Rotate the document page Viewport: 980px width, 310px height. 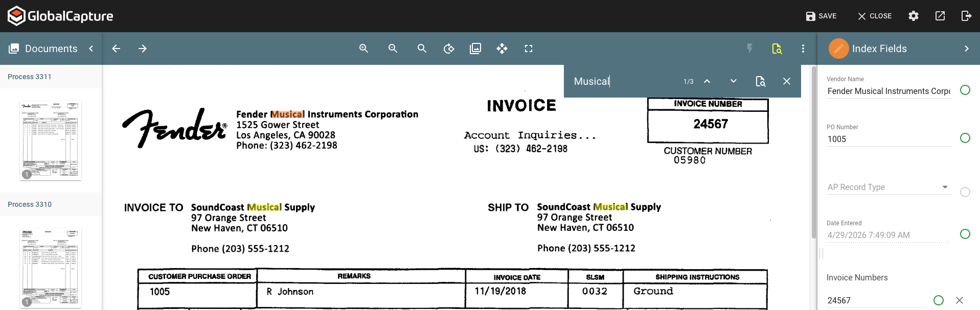click(449, 49)
